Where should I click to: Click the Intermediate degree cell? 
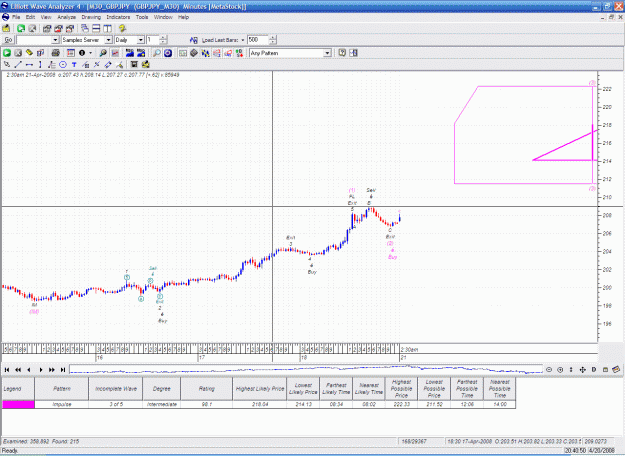click(x=161, y=405)
